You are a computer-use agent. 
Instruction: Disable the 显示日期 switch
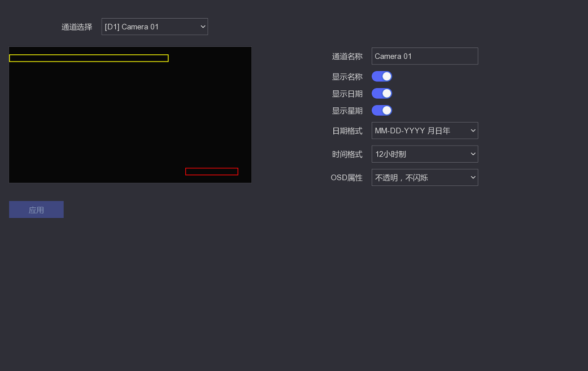pyautogui.click(x=382, y=93)
